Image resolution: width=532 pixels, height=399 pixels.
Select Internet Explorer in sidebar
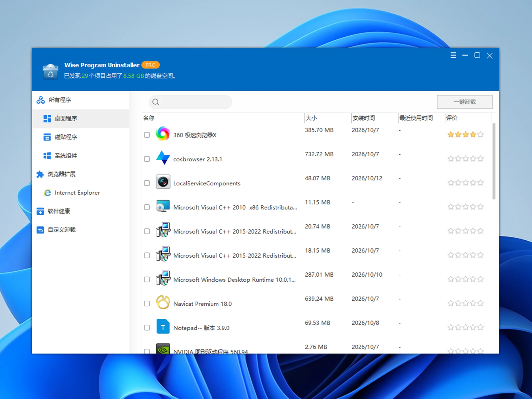[81, 193]
